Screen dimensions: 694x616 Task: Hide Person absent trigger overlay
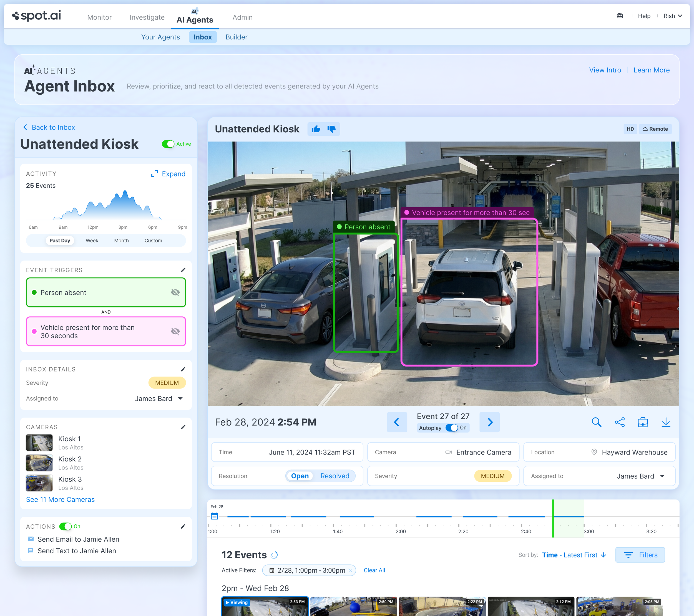click(x=175, y=292)
